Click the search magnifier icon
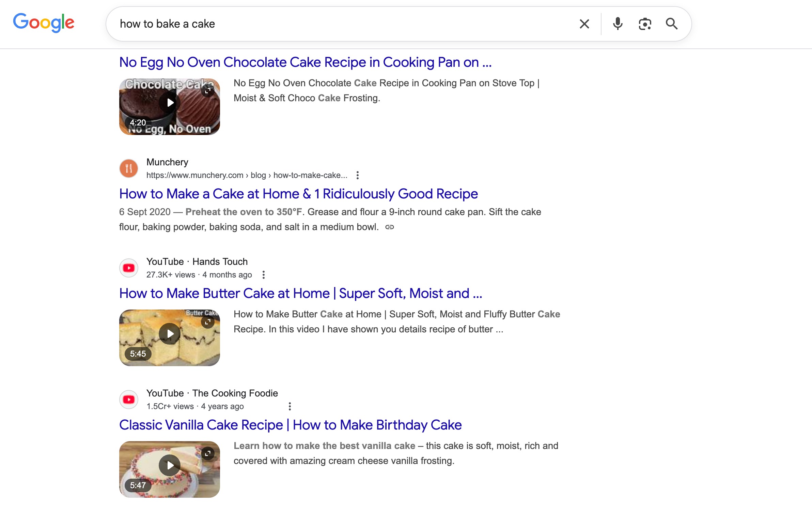812x510 pixels. click(x=671, y=24)
